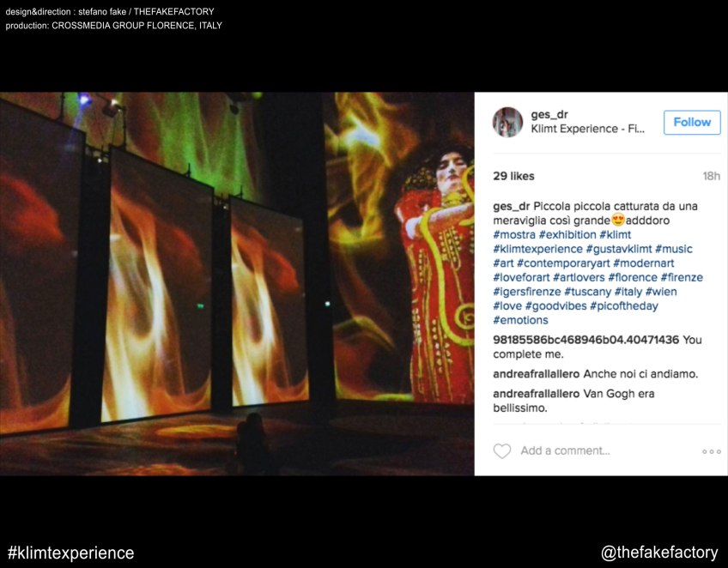Open the #picoftheday hashtag
Image resolution: width=728 pixels, height=568 pixels.
pyautogui.click(x=624, y=306)
